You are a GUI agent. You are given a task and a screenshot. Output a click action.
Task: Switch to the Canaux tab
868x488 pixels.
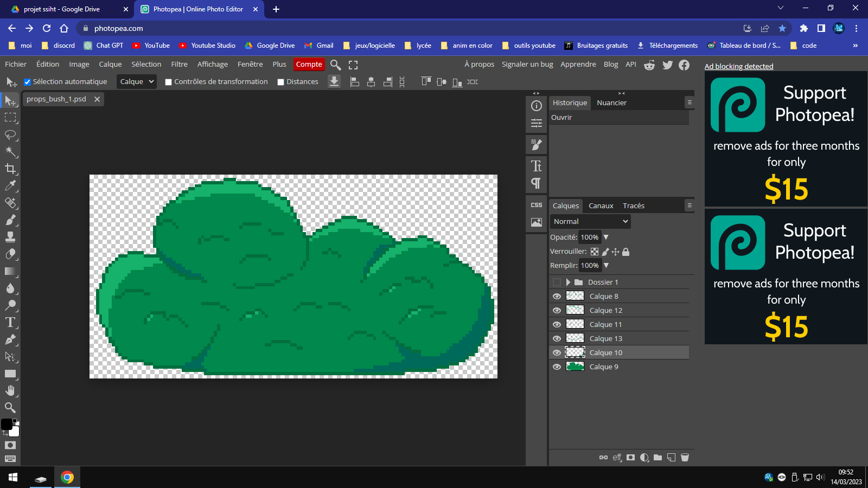pos(601,206)
